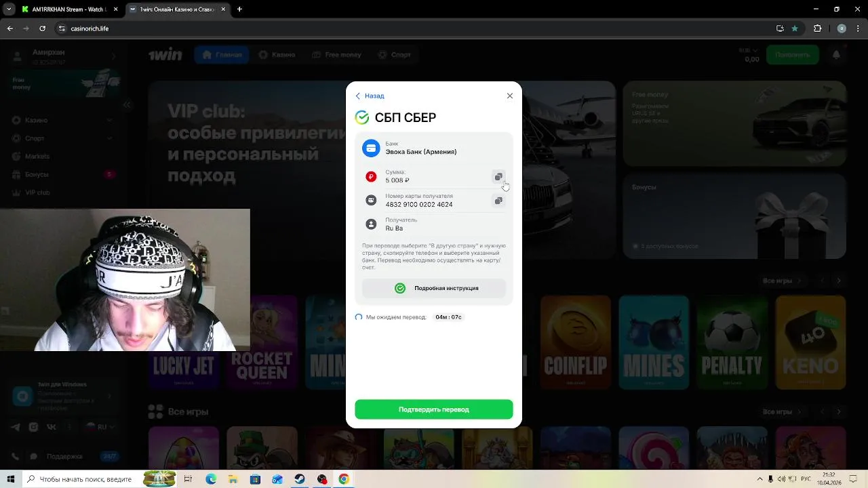Viewport: 868px width, 488px height.
Task: Click the card number row icon
Action: (371, 201)
